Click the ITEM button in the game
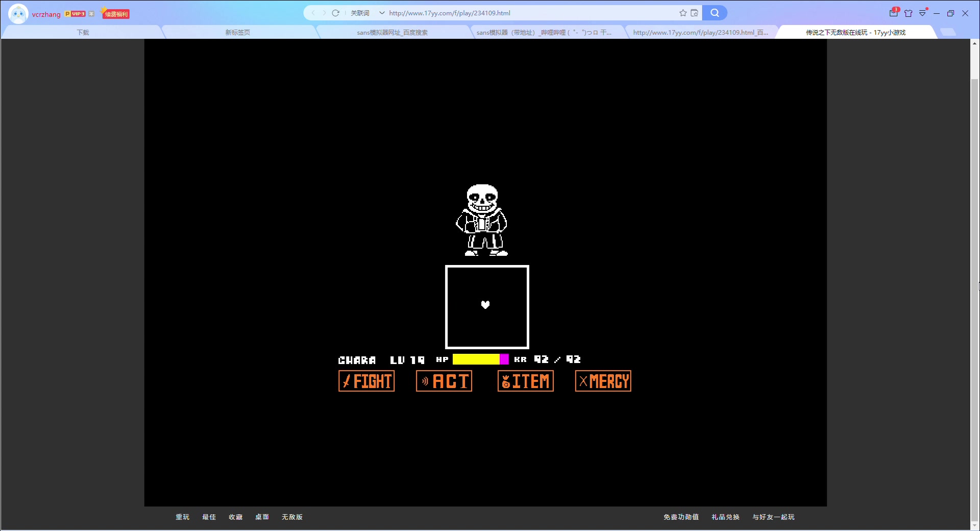980x531 pixels. click(526, 381)
